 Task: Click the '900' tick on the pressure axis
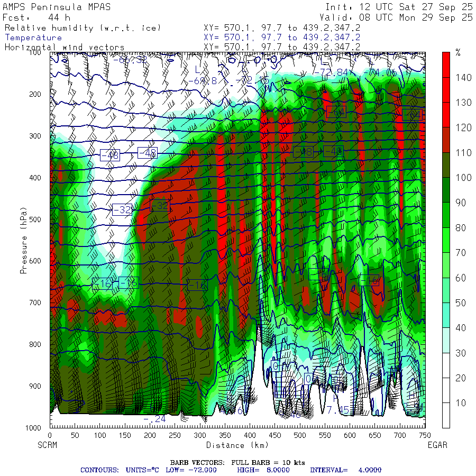click(x=35, y=386)
